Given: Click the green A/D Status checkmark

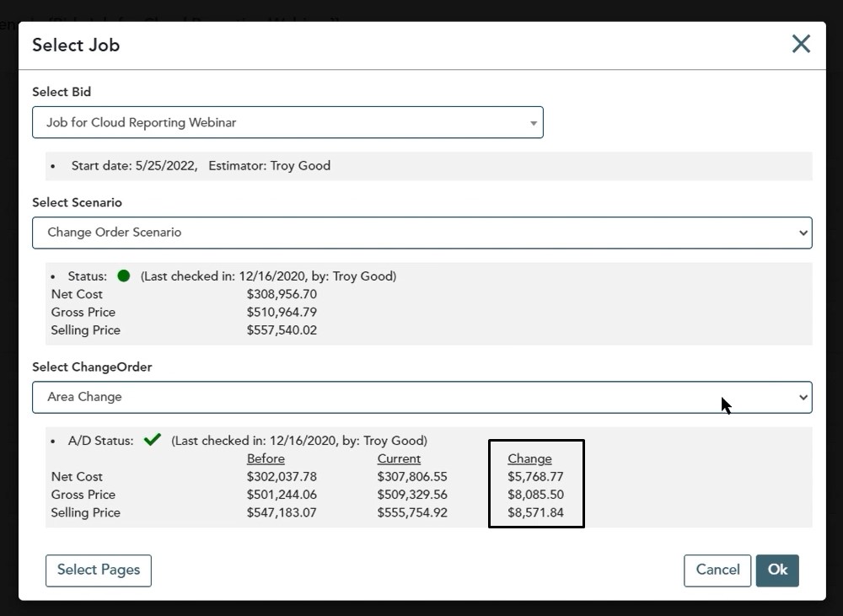Looking at the screenshot, I should click(152, 440).
